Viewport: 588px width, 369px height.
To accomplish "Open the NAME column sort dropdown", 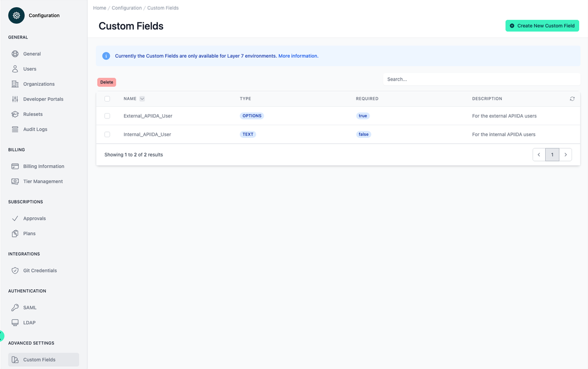I will 142,98.
